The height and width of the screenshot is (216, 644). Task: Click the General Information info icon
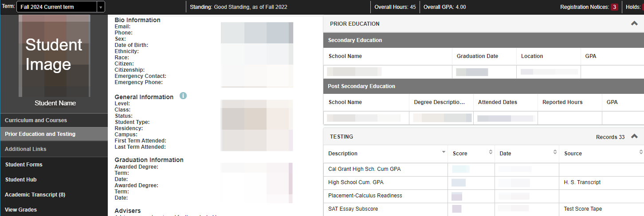(x=183, y=96)
